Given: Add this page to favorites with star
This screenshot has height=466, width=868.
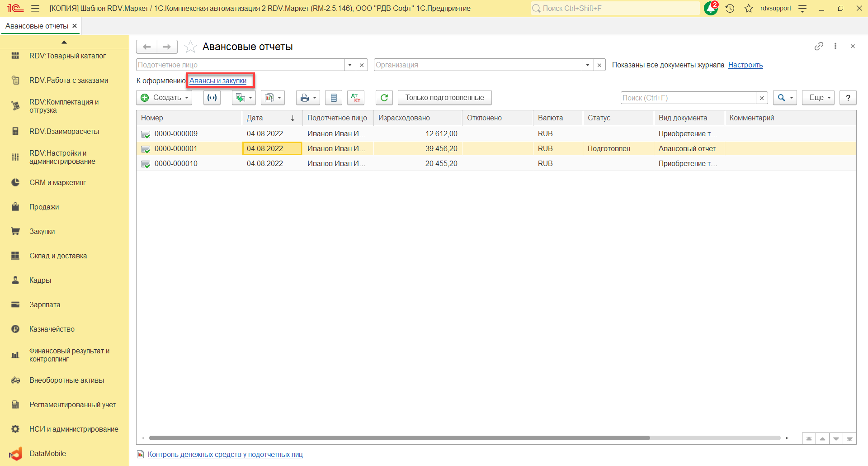Looking at the screenshot, I should click(x=191, y=47).
